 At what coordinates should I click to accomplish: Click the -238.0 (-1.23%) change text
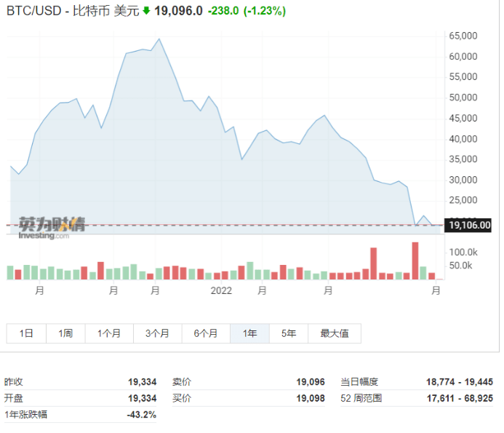(x=247, y=11)
